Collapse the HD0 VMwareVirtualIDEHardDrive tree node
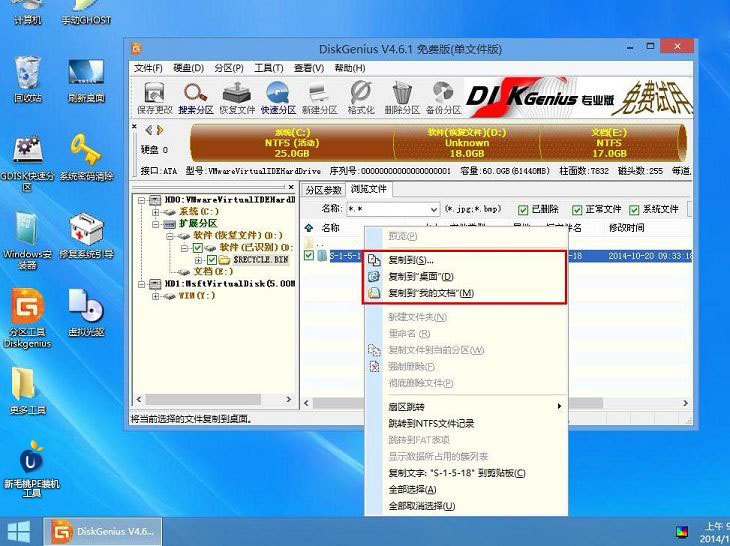Viewport: 730px width, 546px height. [141, 200]
